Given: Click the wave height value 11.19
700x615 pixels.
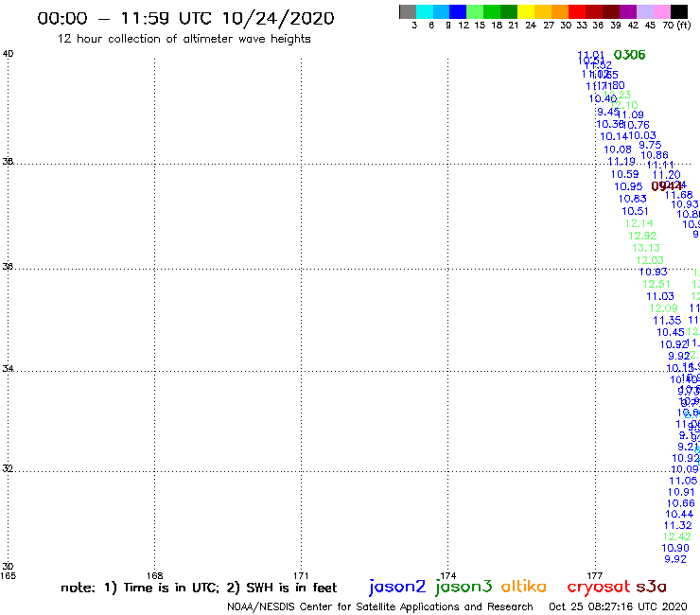Looking at the screenshot, I should [621, 161].
